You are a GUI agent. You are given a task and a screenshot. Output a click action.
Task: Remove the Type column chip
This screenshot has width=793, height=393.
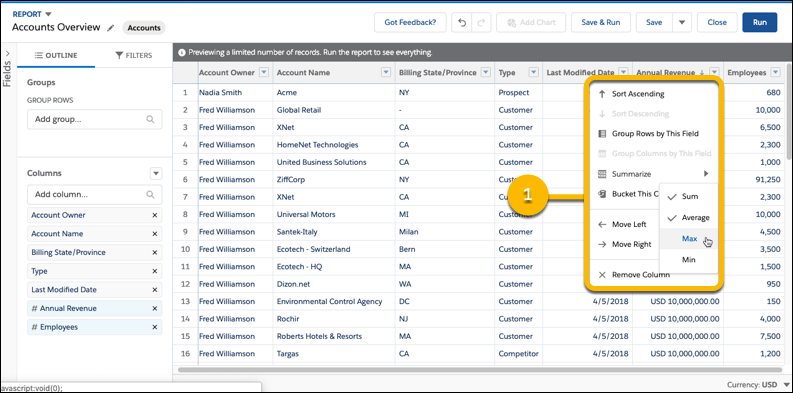click(x=155, y=271)
